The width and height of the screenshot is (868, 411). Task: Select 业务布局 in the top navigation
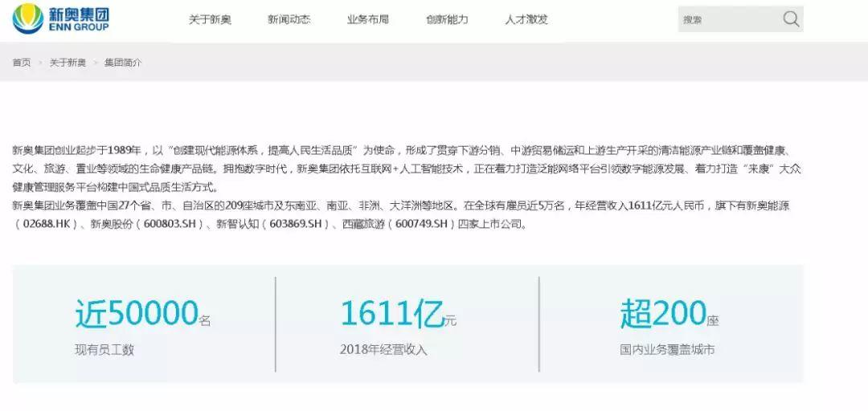point(367,19)
